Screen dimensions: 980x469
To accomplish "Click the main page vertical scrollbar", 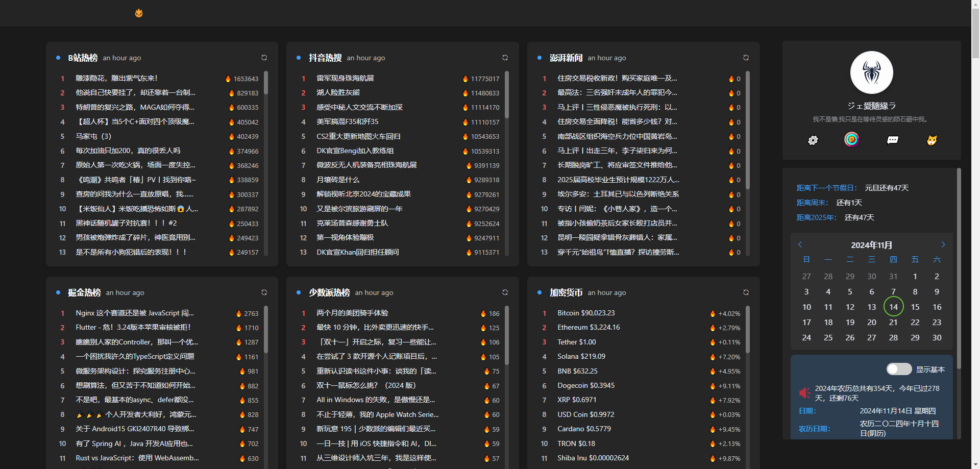I will click(975, 33).
